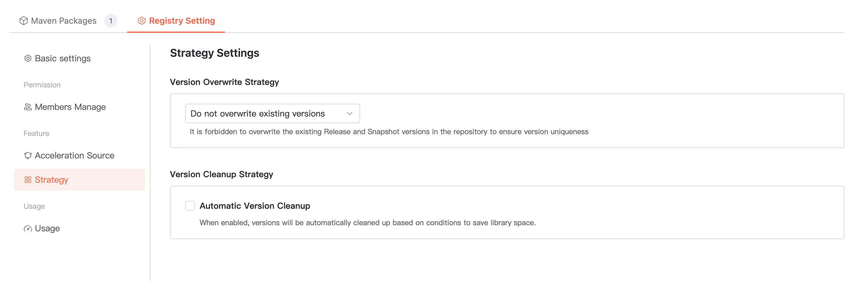Click the Strategy grid icon
Screen dimensions: 868x281
click(x=28, y=180)
